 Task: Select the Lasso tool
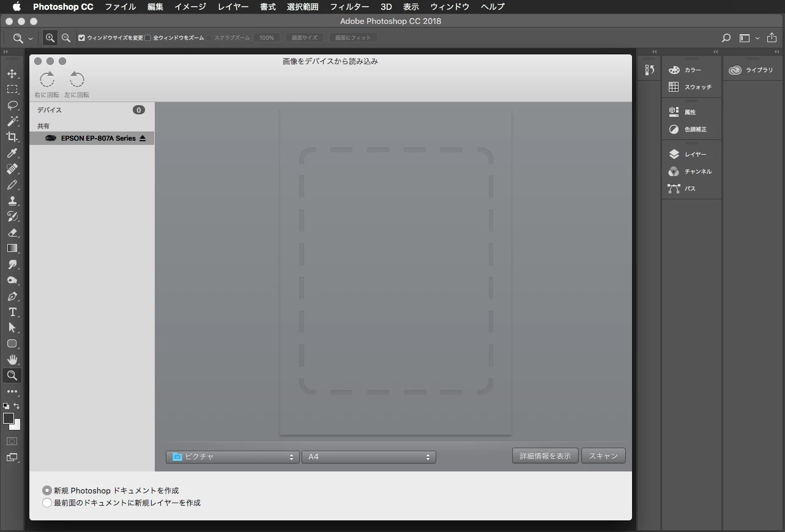click(x=12, y=105)
